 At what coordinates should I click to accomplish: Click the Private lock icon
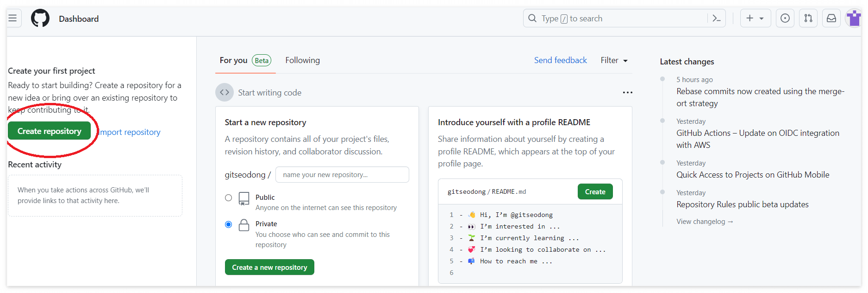pyautogui.click(x=244, y=225)
